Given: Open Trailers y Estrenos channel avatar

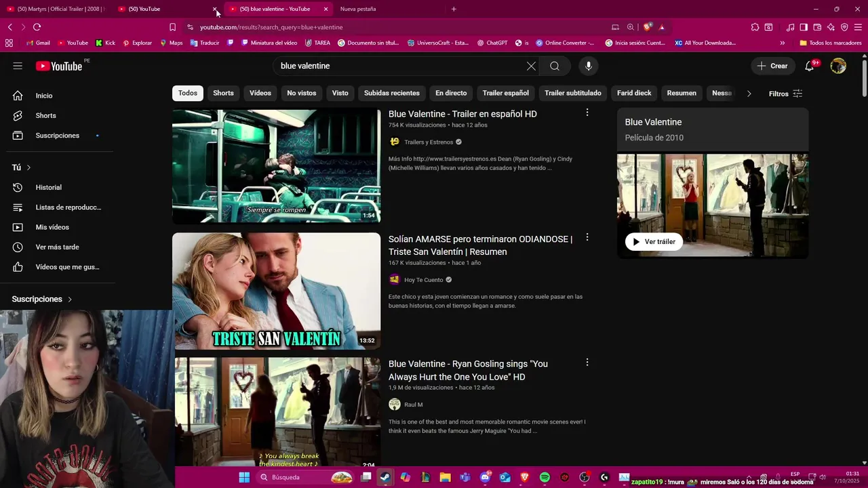Looking at the screenshot, I should [394, 142].
